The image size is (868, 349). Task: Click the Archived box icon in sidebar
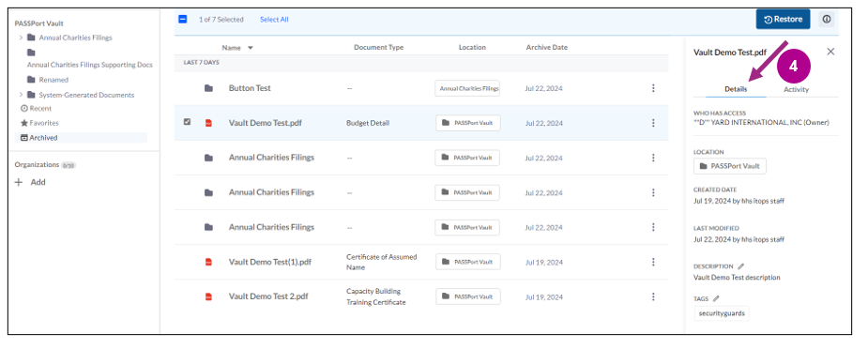(x=23, y=138)
